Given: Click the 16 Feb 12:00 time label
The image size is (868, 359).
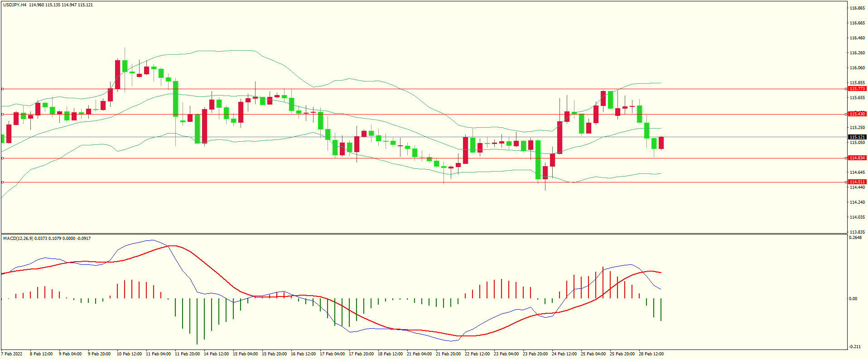Looking at the screenshot, I should [303, 354].
